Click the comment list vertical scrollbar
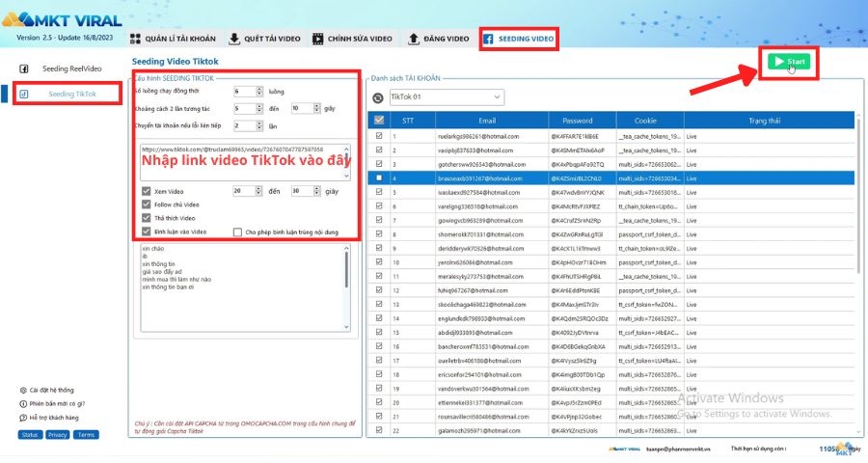The height and width of the screenshot is (463, 868). [346, 270]
